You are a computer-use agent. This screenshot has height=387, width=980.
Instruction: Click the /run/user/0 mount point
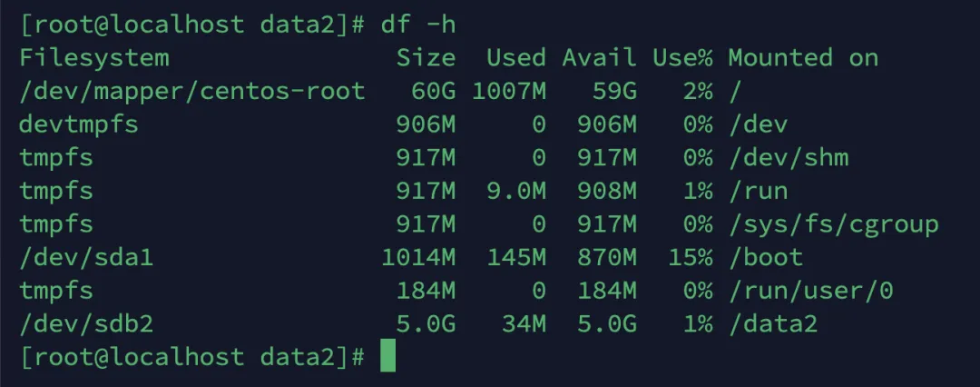point(810,291)
